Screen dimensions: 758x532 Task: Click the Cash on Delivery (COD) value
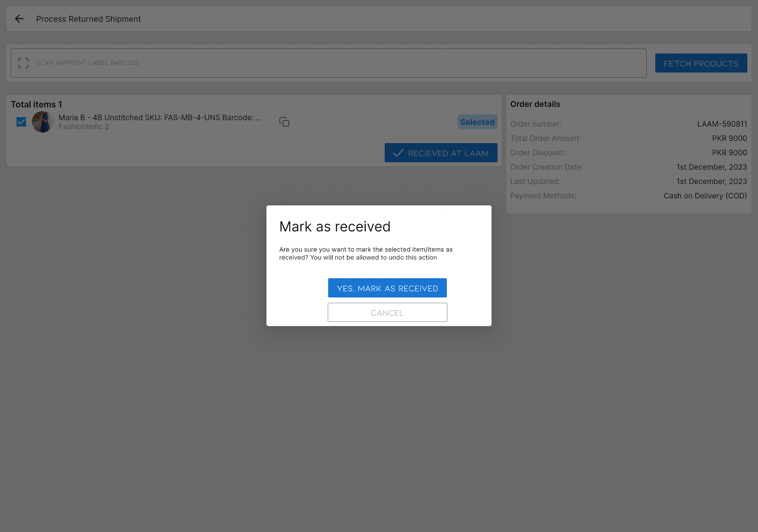coord(705,196)
